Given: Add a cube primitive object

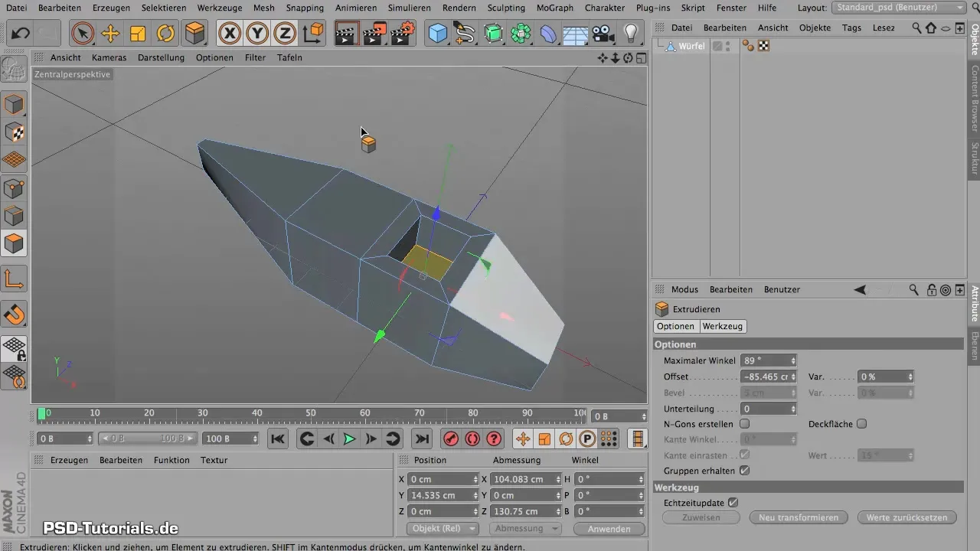Looking at the screenshot, I should point(438,34).
